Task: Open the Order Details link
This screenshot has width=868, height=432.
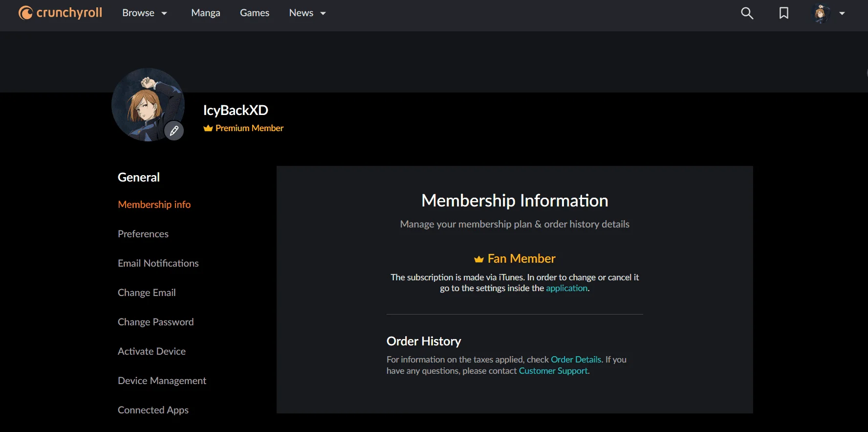Action: [576, 360]
